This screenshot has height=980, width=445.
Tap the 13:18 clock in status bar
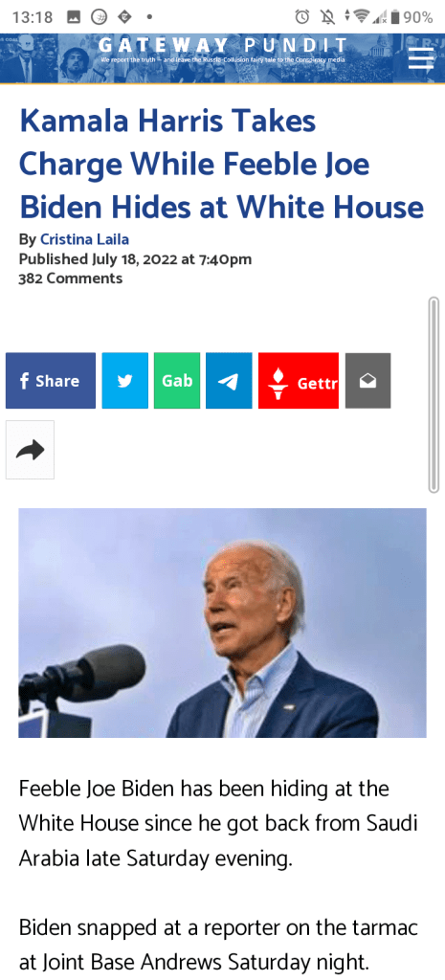pyautogui.click(x=33, y=17)
